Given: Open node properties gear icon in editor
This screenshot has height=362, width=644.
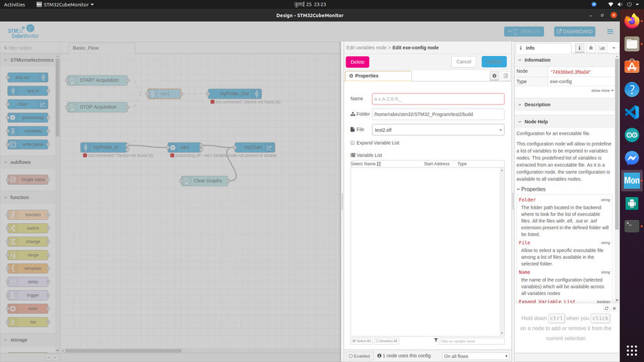Looking at the screenshot, I should click(494, 76).
